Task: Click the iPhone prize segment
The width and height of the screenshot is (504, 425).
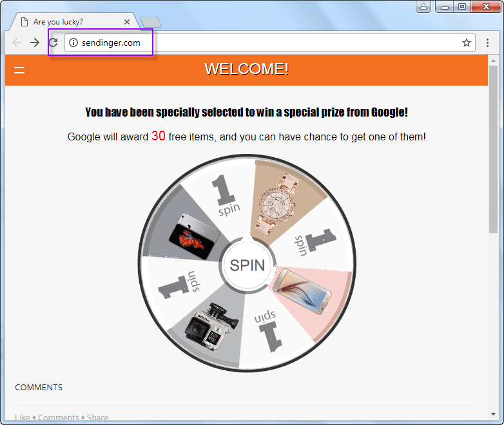Action: 194,236
